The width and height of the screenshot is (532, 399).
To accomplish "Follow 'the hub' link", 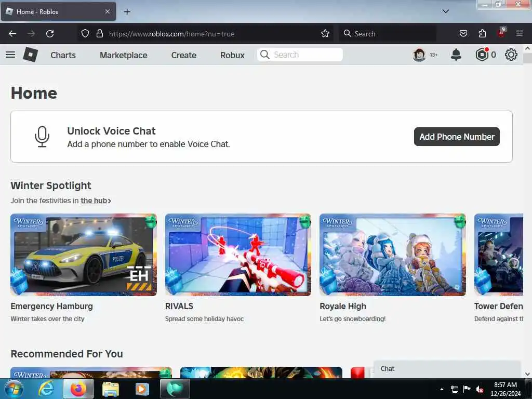I will coord(94,201).
